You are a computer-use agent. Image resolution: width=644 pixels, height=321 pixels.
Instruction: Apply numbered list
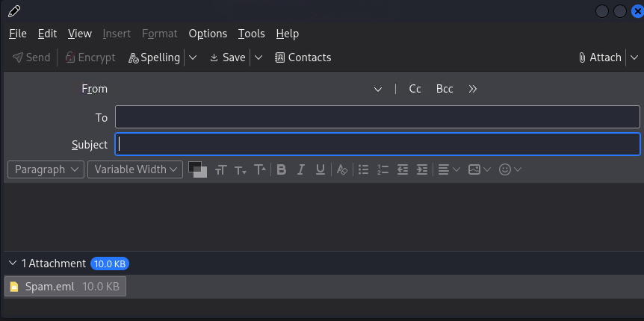point(383,169)
